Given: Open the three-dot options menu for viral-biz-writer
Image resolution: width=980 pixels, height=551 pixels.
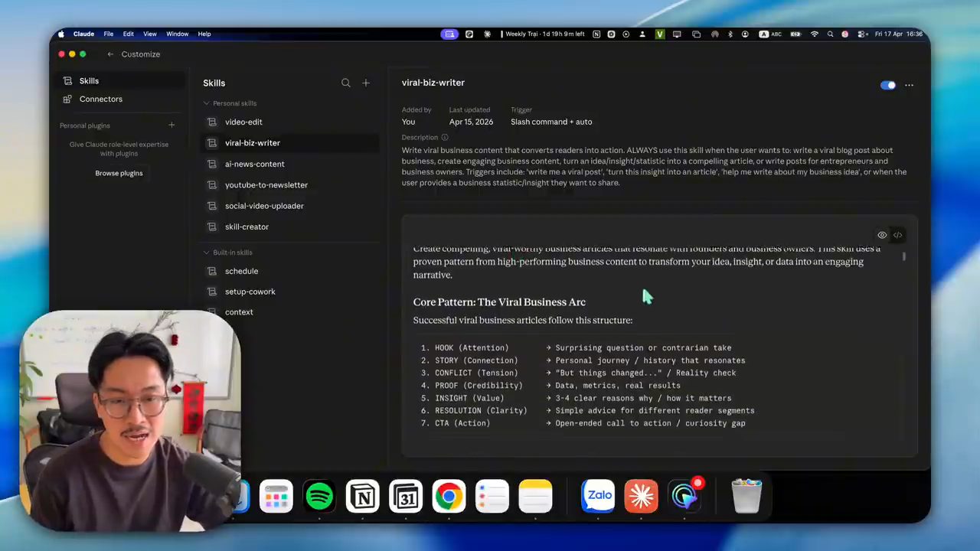Looking at the screenshot, I should click(909, 85).
